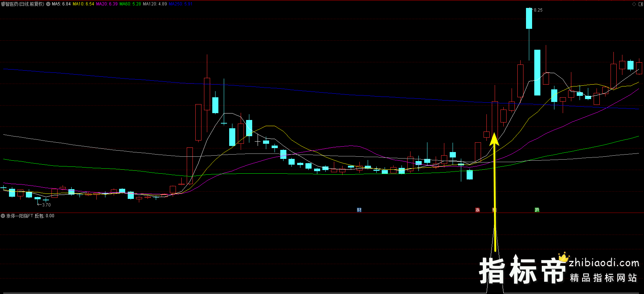The height and width of the screenshot is (294, 644).
Task: Click the tall cyan candlestick at 8.25 high
Action: 529,18
